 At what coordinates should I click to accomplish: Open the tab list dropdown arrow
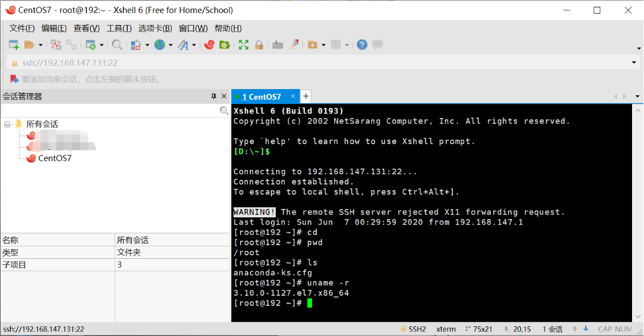637,96
